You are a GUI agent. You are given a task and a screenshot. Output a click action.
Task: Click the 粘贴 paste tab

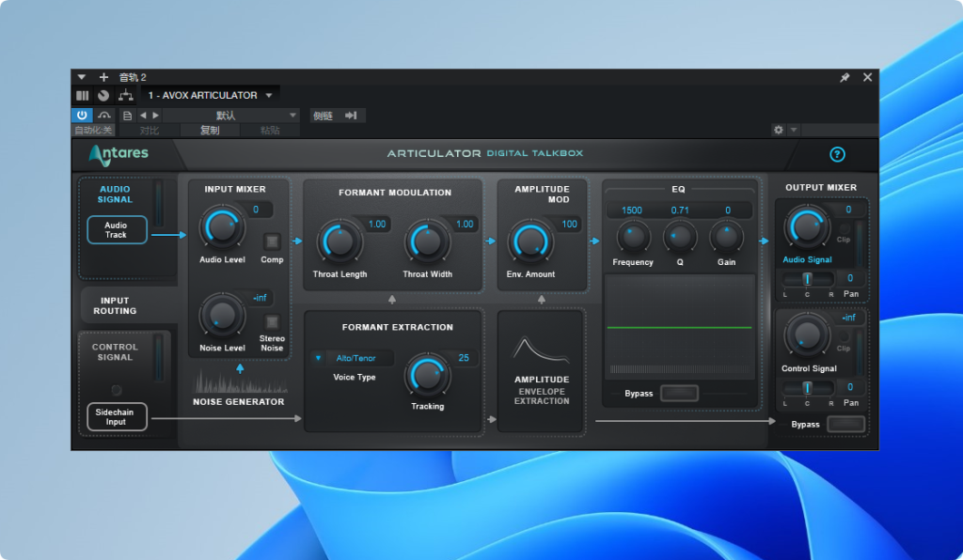tap(270, 130)
